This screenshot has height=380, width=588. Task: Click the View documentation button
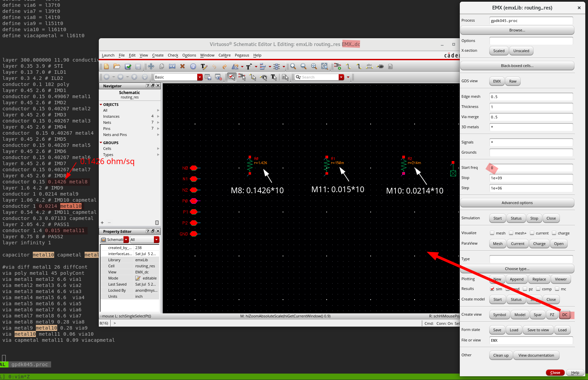536,355
